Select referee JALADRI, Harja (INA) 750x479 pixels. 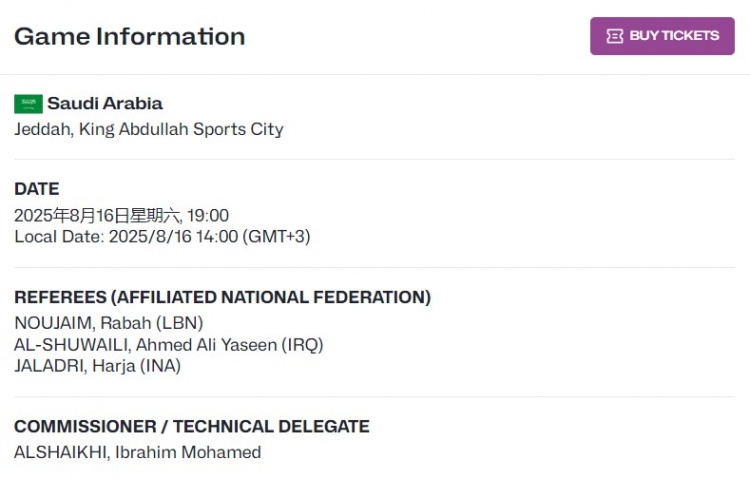97,365
